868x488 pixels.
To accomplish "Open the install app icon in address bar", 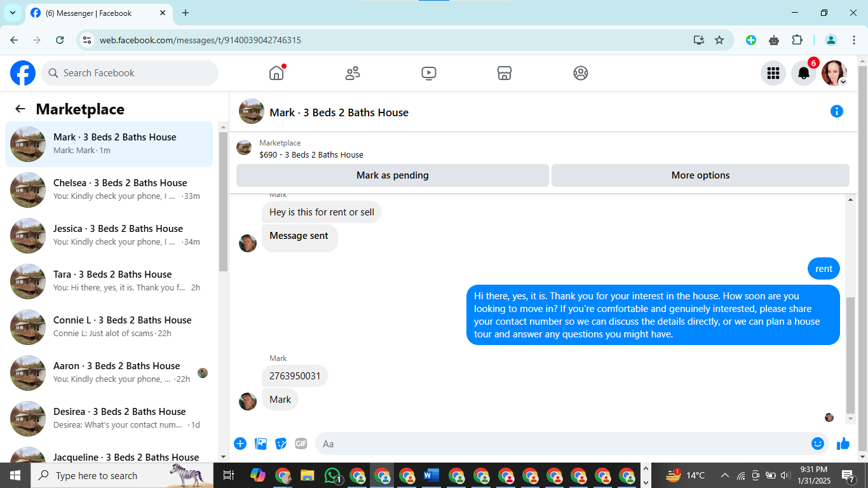I will click(699, 40).
